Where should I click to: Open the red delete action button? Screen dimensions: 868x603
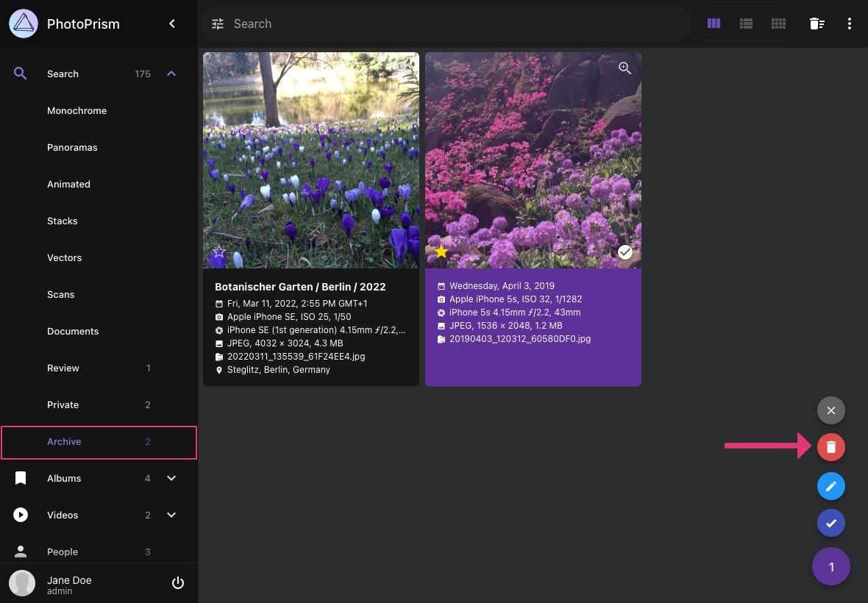(831, 446)
